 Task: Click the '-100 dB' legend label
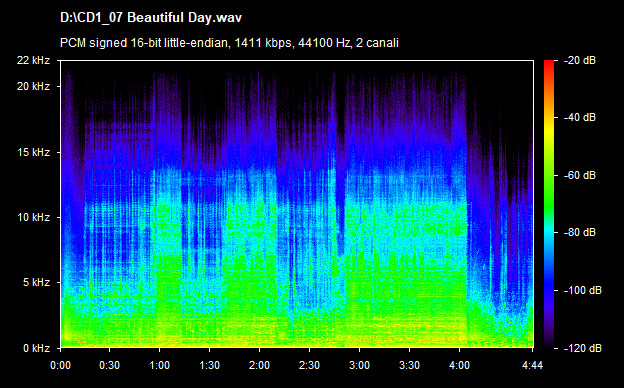[583, 290]
